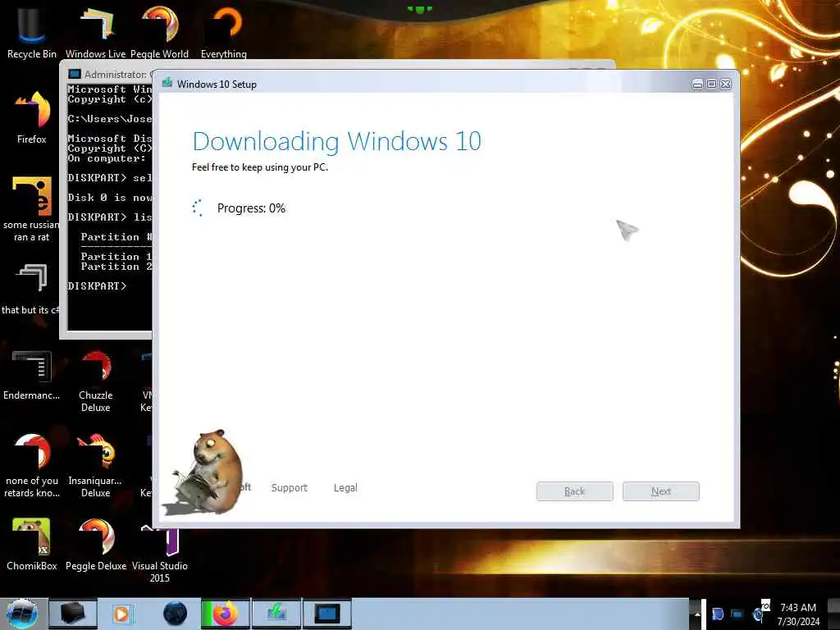
Task: Click 'Feel free to keep using your PC.'
Action: point(260,167)
